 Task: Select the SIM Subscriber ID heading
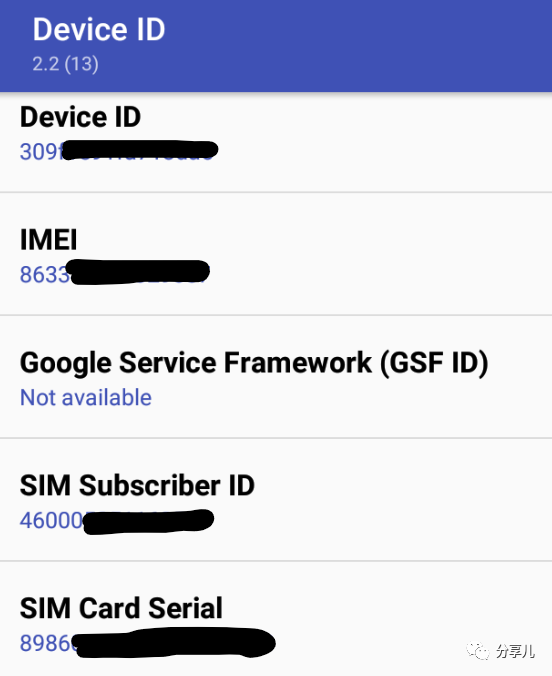tap(137, 485)
